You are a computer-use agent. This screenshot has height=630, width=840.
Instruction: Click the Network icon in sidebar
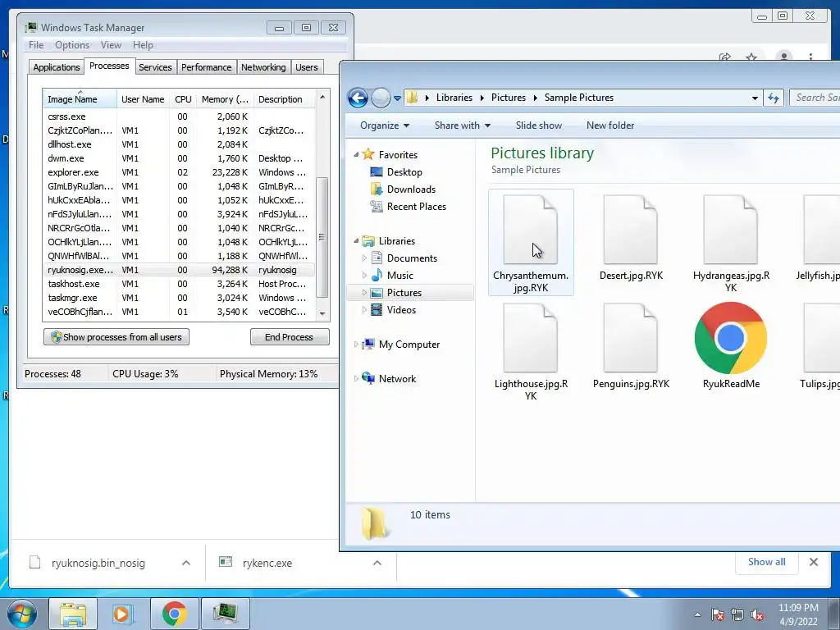(x=368, y=378)
